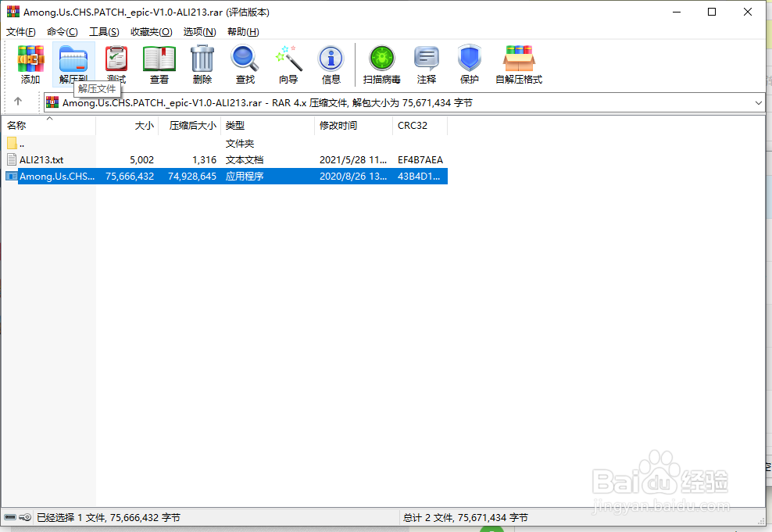The image size is (772, 532).
Task: Add a 注释 (Comment) to archive
Action: [427, 59]
